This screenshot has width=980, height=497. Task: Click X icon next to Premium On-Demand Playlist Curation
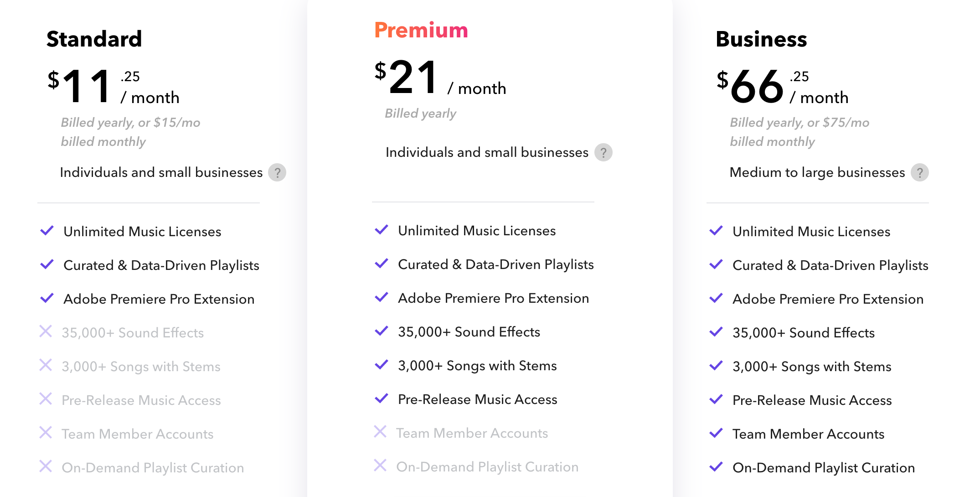tap(380, 466)
